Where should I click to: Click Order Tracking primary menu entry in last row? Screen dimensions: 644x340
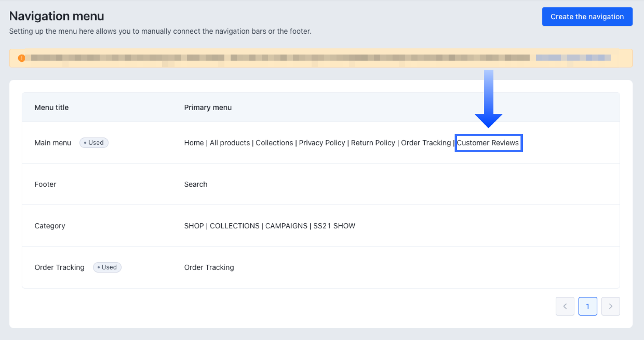click(x=209, y=267)
